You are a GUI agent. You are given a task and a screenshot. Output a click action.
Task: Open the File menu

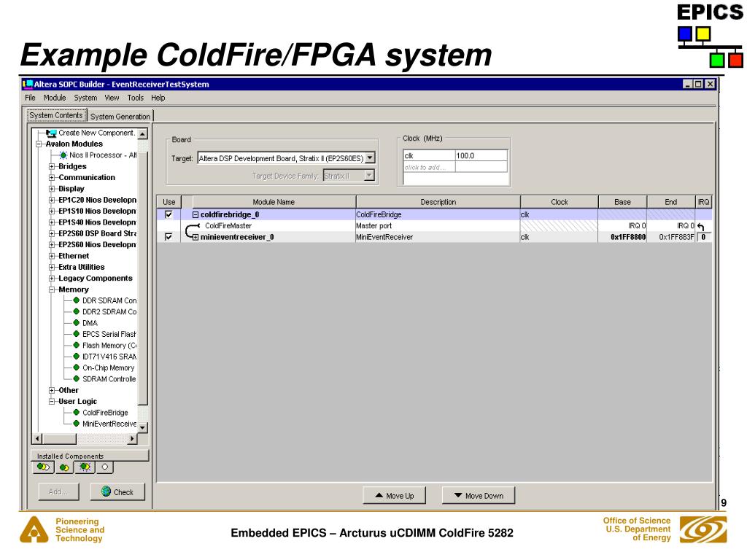30,98
